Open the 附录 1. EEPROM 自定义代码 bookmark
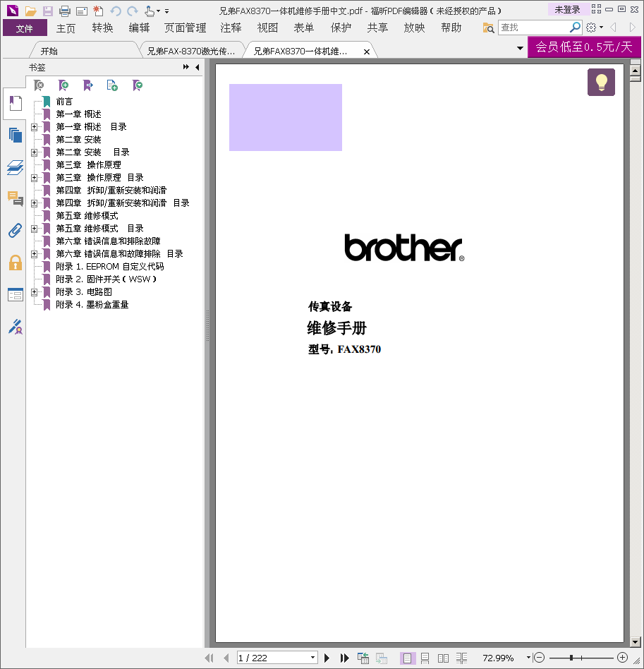 pyautogui.click(x=110, y=266)
